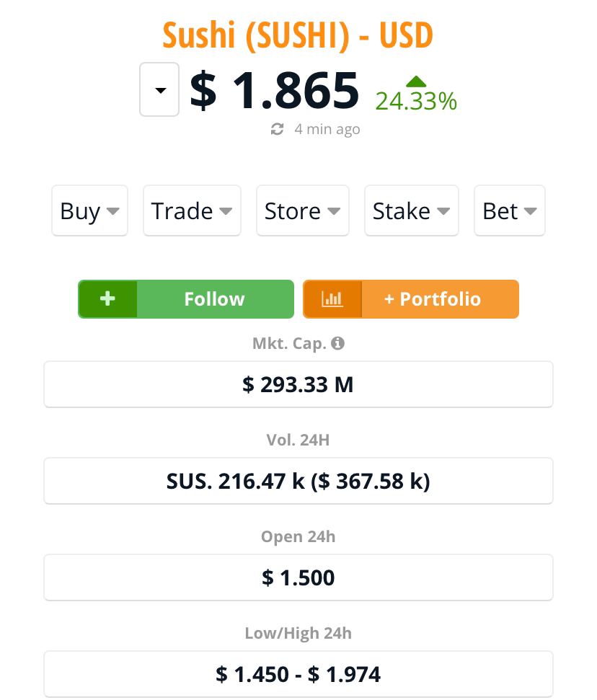Select the Vol. 24H value box
The image size is (597, 700).
click(x=298, y=481)
